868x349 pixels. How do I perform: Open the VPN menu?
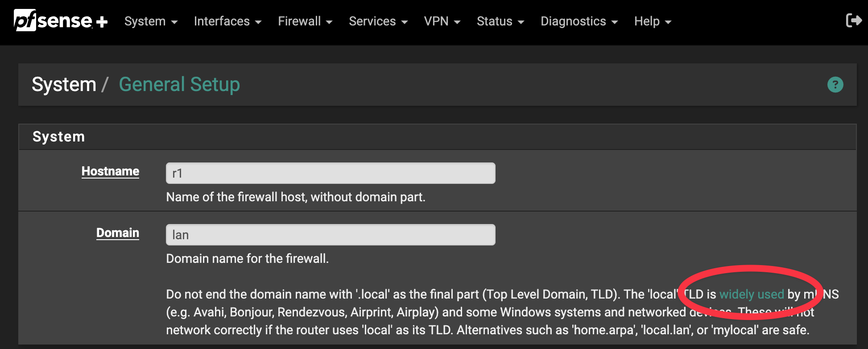tap(442, 21)
